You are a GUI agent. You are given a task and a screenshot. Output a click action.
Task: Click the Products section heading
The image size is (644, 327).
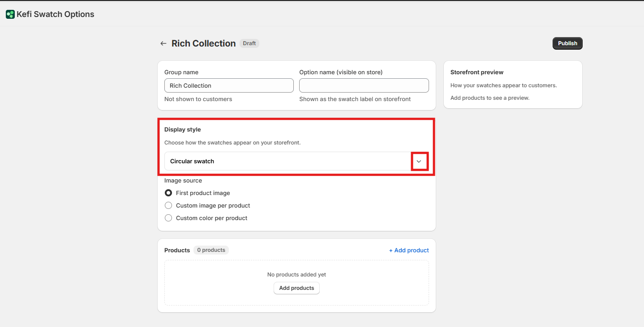tap(177, 251)
